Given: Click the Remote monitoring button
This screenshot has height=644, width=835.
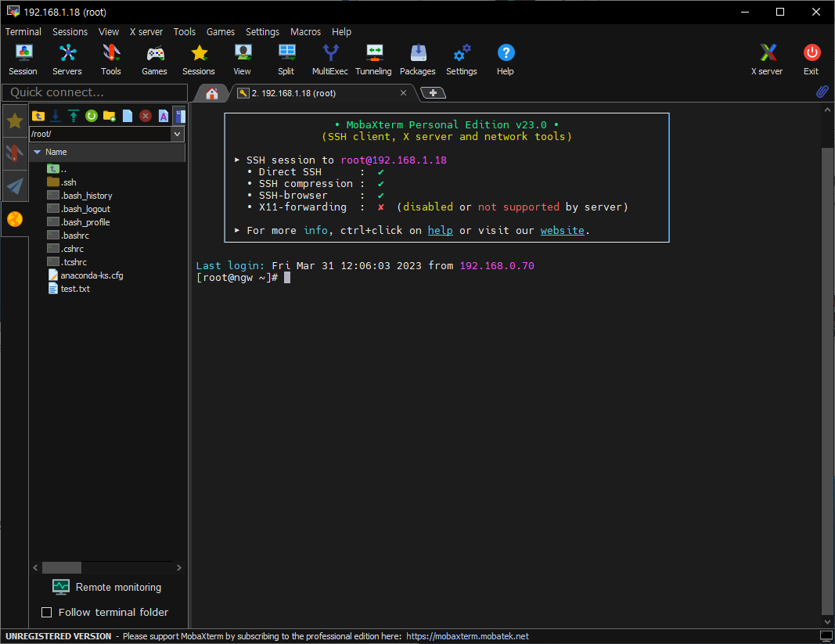Looking at the screenshot, I should (107, 587).
